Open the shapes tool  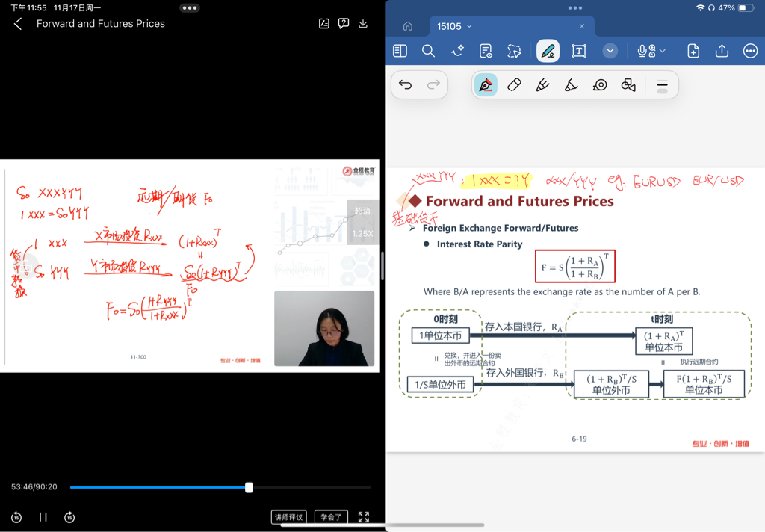click(628, 85)
